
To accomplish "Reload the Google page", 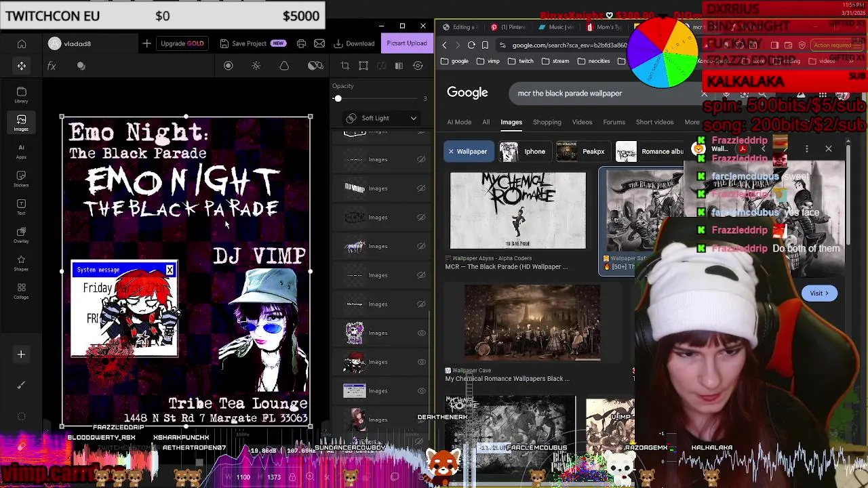I will pos(471,45).
